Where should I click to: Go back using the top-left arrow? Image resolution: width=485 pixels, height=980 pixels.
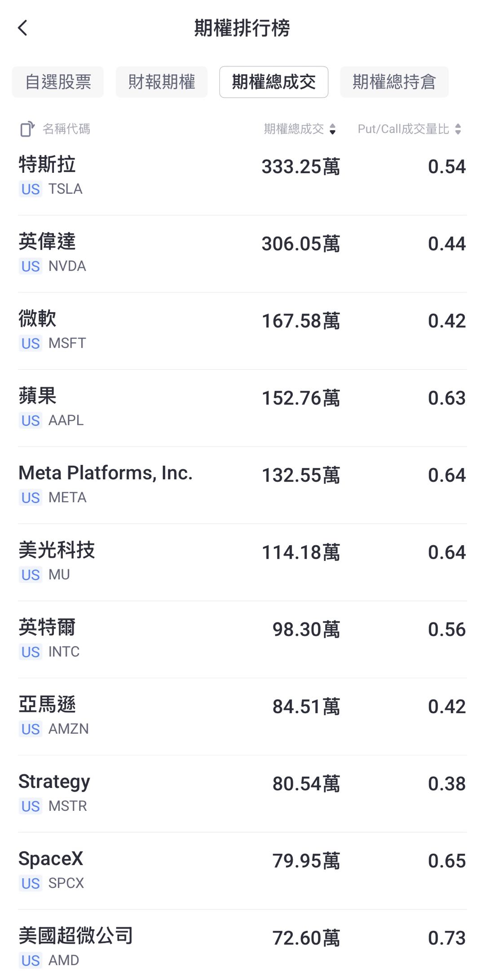(23, 28)
